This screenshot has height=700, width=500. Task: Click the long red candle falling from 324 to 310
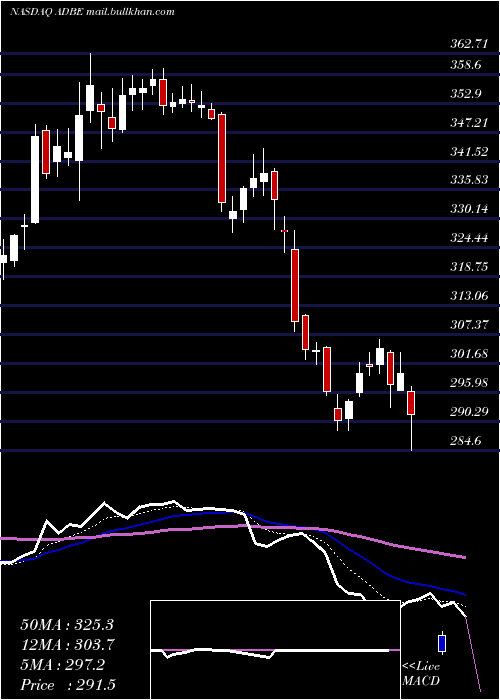(295, 286)
